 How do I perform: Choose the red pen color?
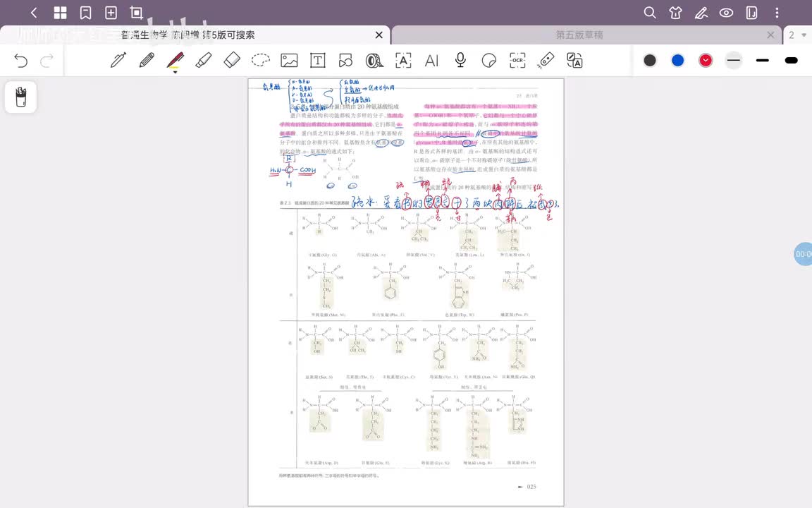tap(706, 61)
